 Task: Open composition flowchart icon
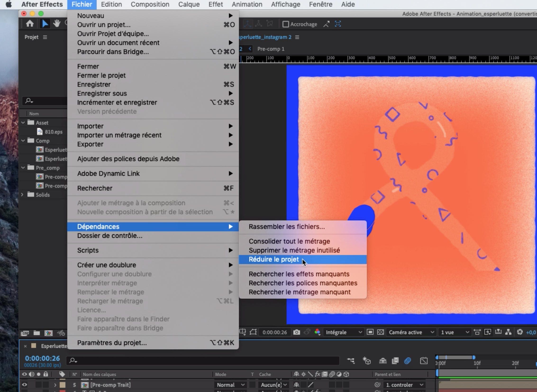coord(508,332)
